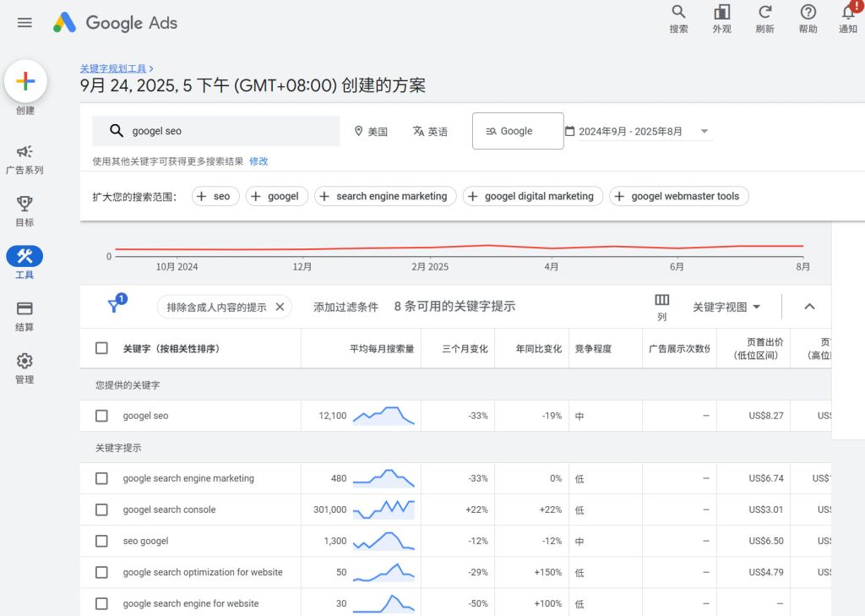Click the refresh (刷新) icon
This screenshot has width=865, height=616.
(x=764, y=12)
